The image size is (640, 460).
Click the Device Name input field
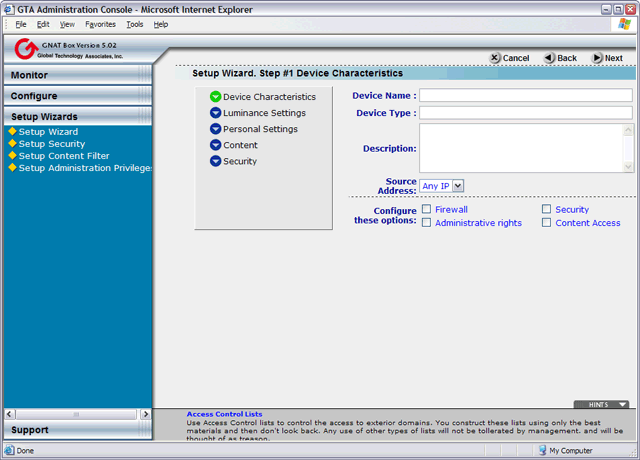(x=526, y=95)
